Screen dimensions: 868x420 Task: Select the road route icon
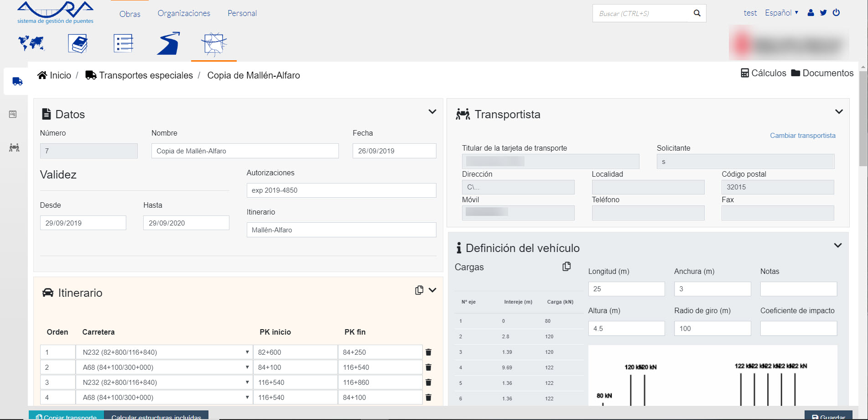168,44
